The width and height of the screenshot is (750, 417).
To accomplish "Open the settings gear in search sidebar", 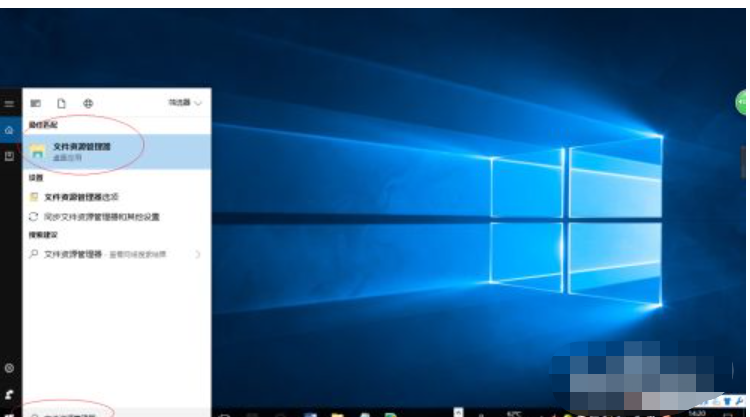I will pos(9,368).
